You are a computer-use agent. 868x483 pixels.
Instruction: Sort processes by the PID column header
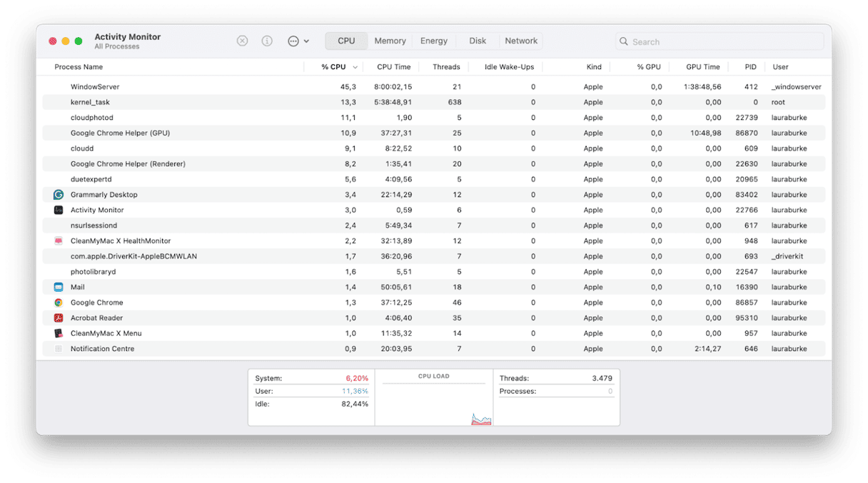(x=750, y=66)
